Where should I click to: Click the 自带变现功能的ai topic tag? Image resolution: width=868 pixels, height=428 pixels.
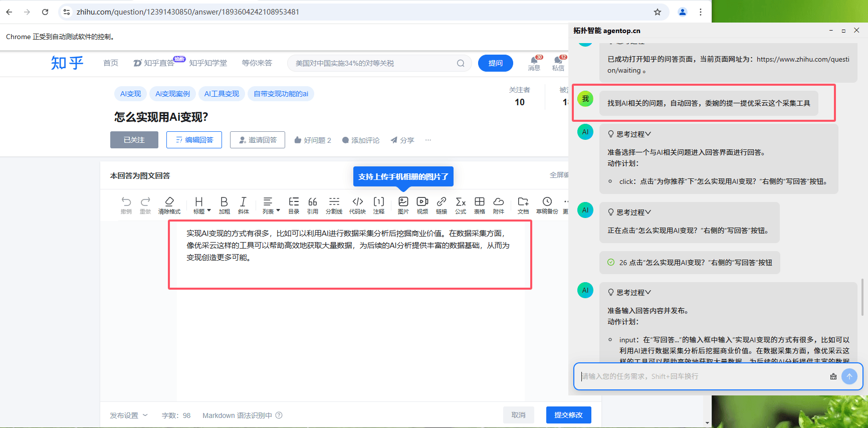point(281,94)
